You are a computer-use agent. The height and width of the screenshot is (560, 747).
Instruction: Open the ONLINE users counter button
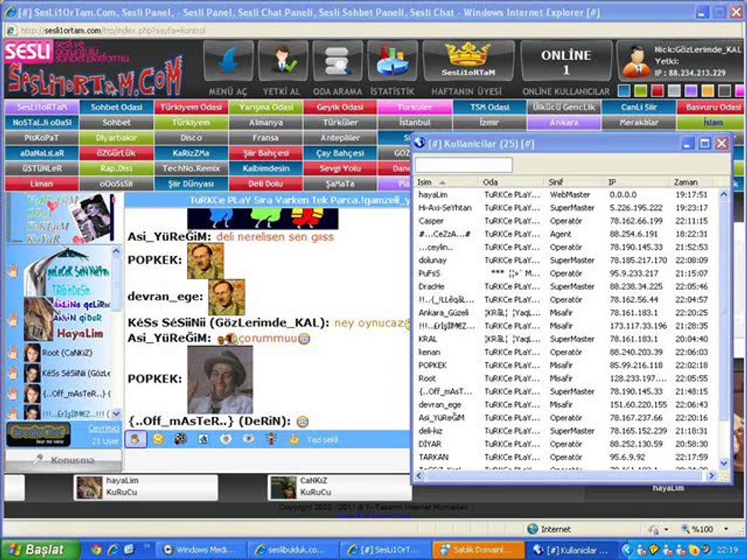click(566, 61)
